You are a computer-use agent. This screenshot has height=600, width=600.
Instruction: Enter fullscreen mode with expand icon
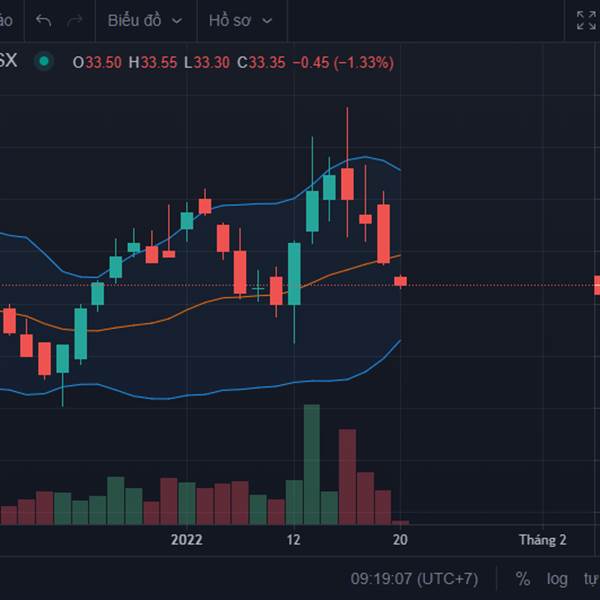pos(586,20)
